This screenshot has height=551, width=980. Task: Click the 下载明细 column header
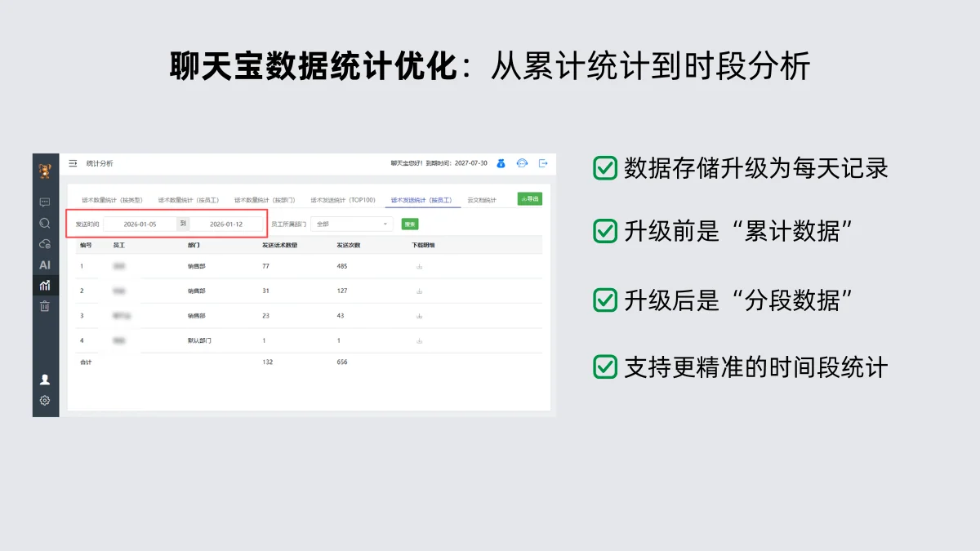(424, 245)
